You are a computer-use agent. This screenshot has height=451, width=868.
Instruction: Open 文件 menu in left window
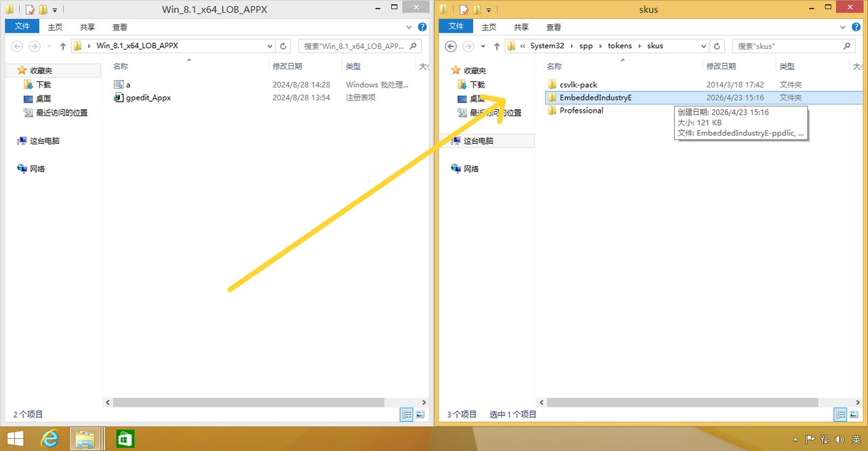22,26
